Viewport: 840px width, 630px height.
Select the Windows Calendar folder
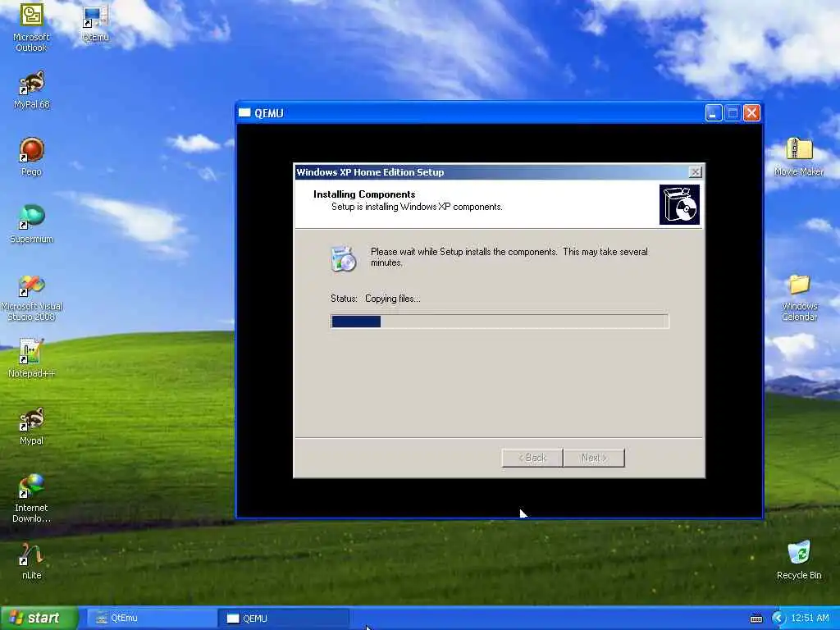tap(799, 298)
